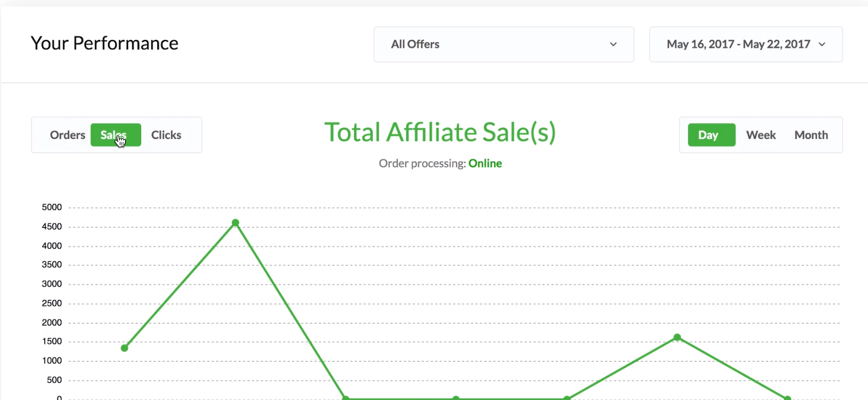
Task: Click the Total Affiliate Sale(s) title
Action: [440, 132]
